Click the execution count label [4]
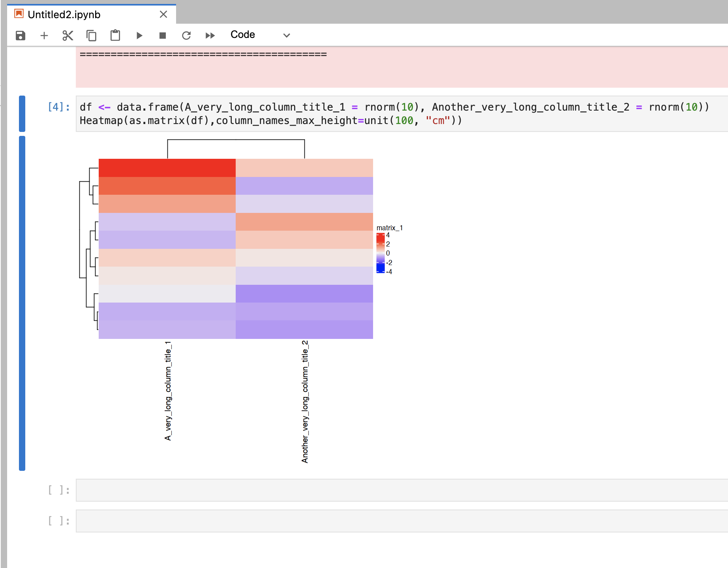Image resolution: width=728 pixels, height=568 pixels. 58,106
